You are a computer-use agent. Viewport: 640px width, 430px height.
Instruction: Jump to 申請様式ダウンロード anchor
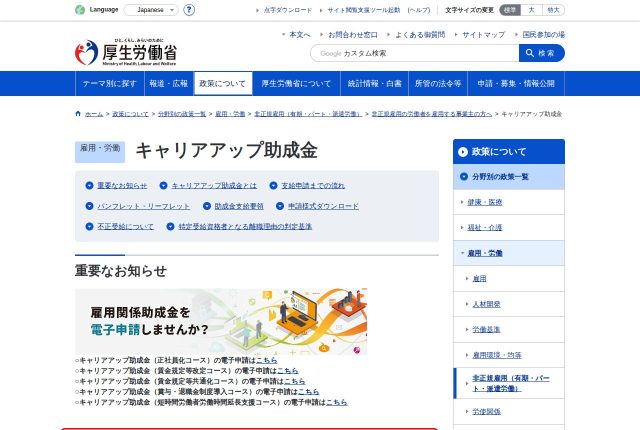click(x=323, y=206)
